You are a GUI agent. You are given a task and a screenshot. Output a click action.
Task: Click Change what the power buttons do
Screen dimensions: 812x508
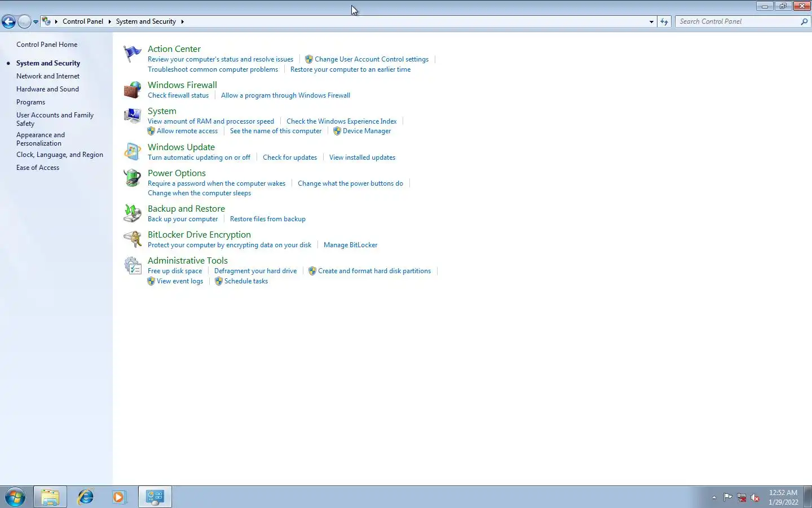350,183
